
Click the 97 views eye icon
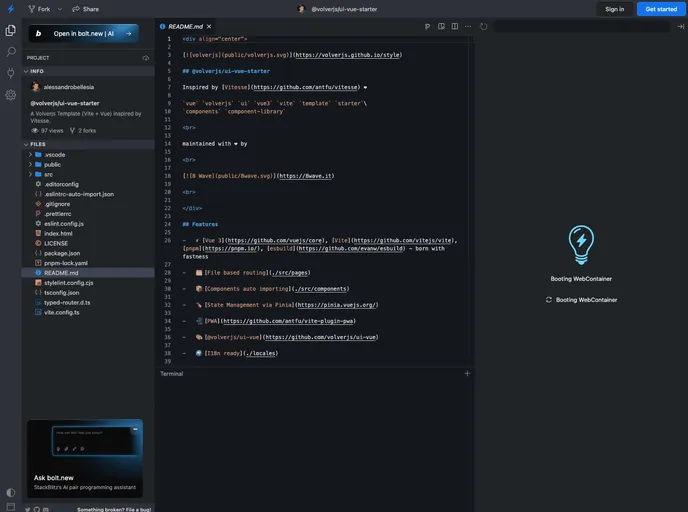click(x=35, y=130)
